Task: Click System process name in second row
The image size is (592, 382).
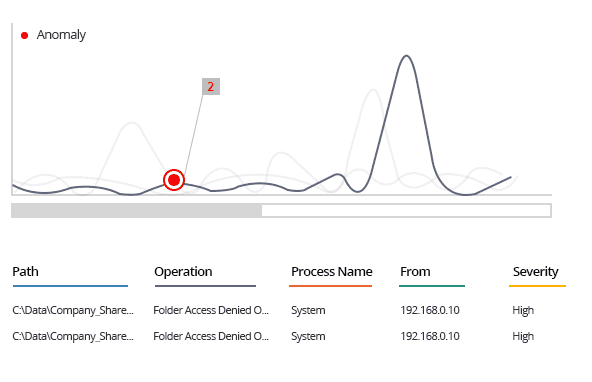Action: (308, 336)
